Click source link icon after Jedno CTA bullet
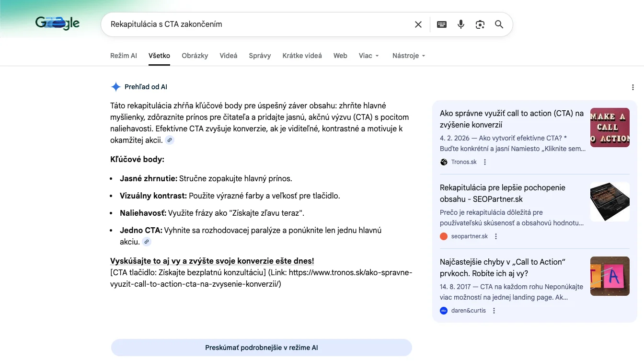This screenshot has width=644, height=361. tap(147, 242)
